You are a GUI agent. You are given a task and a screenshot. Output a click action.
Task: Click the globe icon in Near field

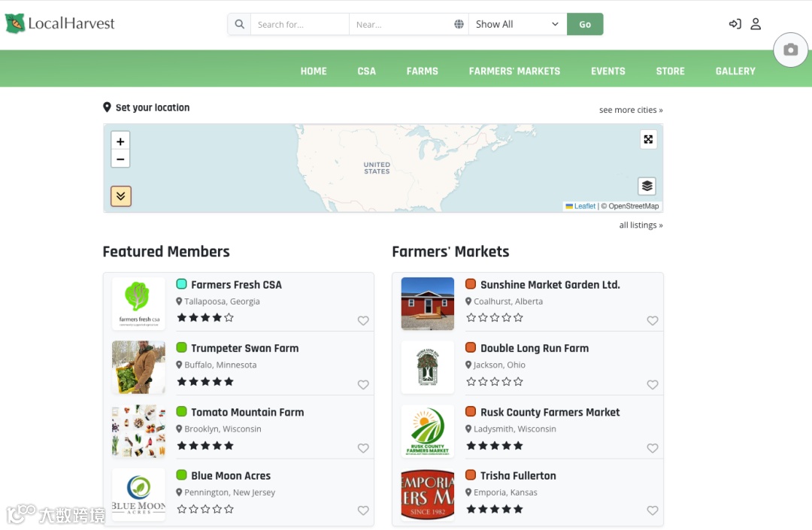[459, 24]
